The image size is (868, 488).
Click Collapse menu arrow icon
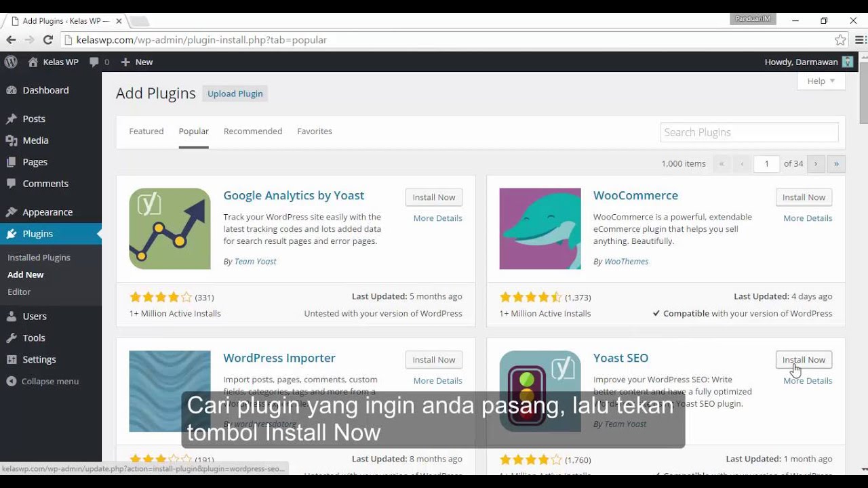(11, 382)
